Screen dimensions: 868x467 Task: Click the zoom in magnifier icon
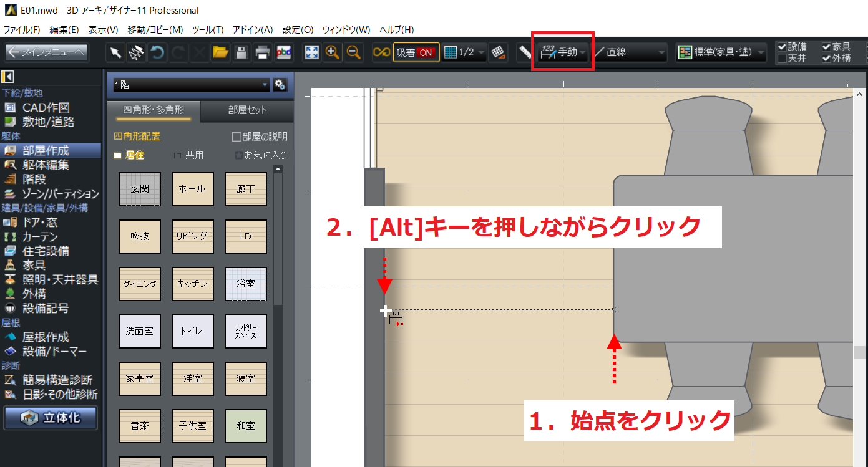point(333,53)
